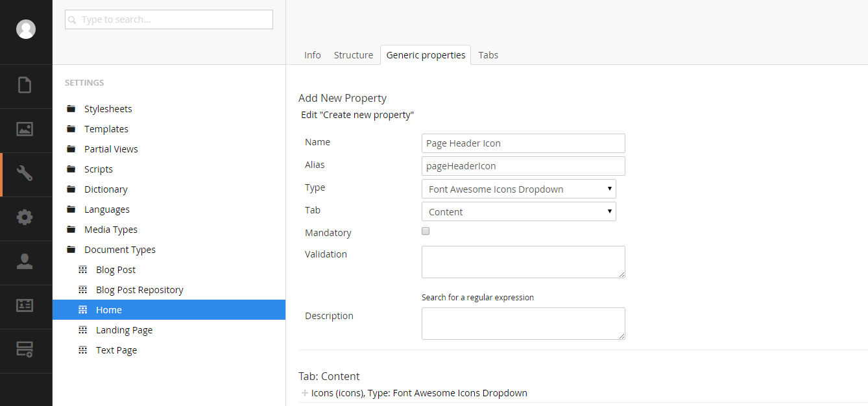Expand the Templates folder
Image resolution: width=868 pixels, height=406 pixels.
pyautogui.click(x=106, y=129)
